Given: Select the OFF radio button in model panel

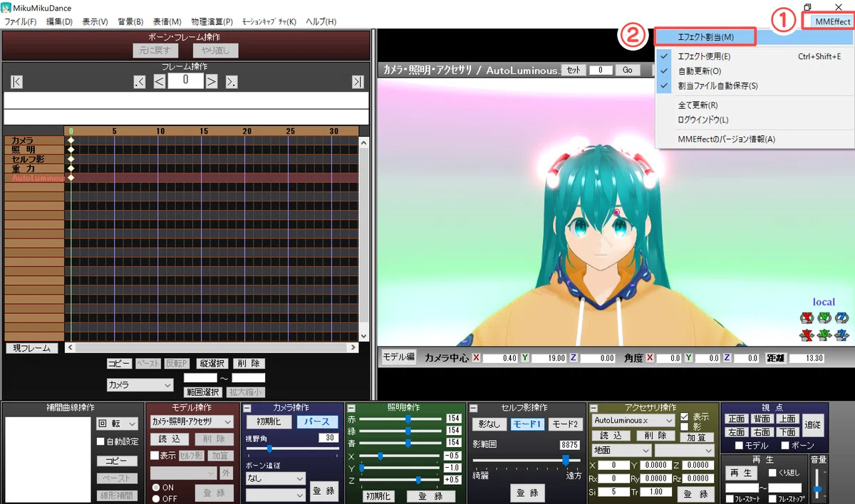Looking at the screenshot, I should click(155, 498).
